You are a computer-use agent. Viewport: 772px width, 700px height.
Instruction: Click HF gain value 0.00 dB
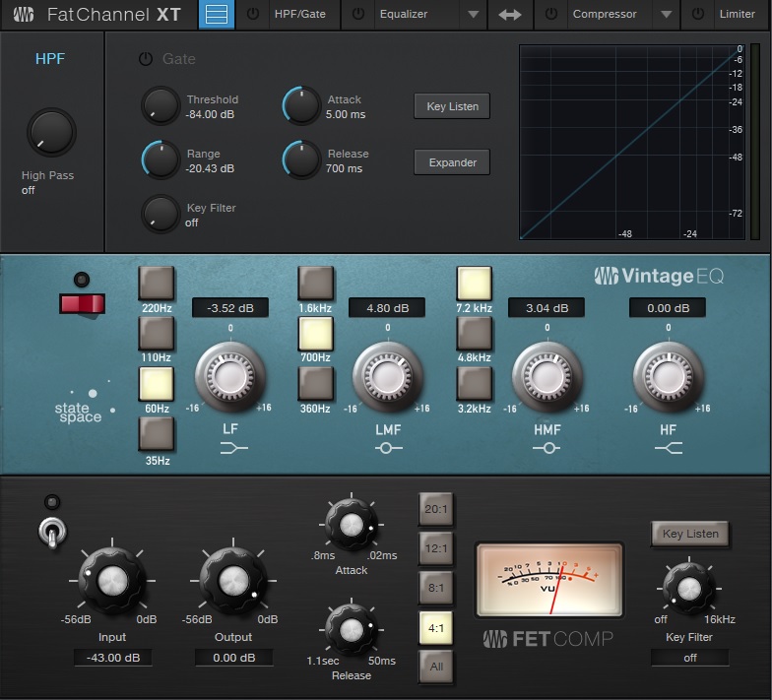[668, 308]
